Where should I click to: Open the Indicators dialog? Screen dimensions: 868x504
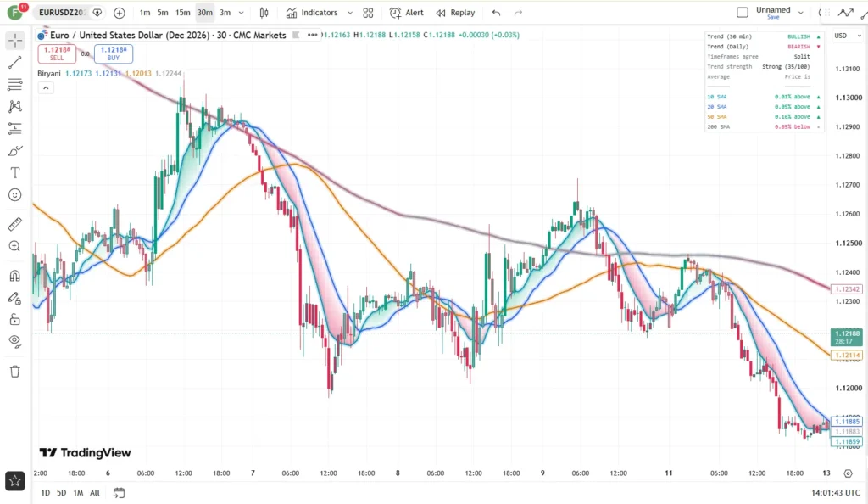coord(312,13)
